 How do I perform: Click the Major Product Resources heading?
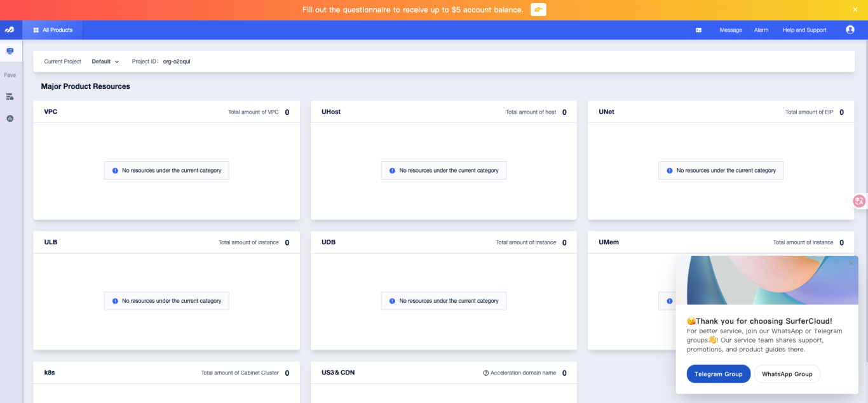[x=86, y=86]
